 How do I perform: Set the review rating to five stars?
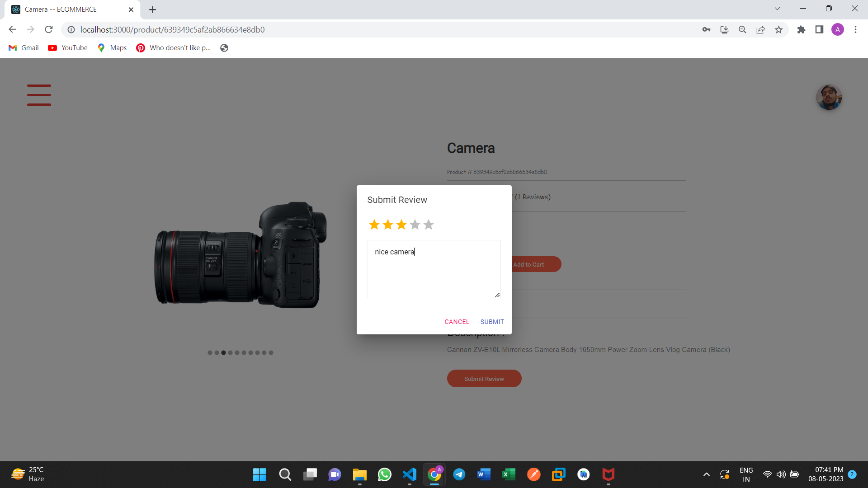(x=428, y=225)
